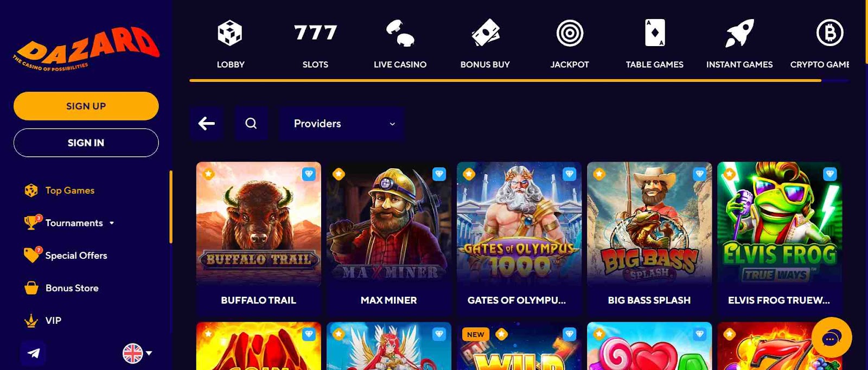This screenshot has width=868, height=370.
Task: Click the search magnifier icon
Action: click(251, 124)
